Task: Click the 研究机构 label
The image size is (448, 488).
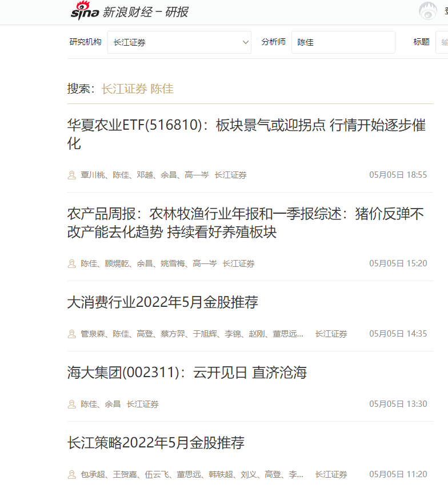Action: (x=85, y=42)
